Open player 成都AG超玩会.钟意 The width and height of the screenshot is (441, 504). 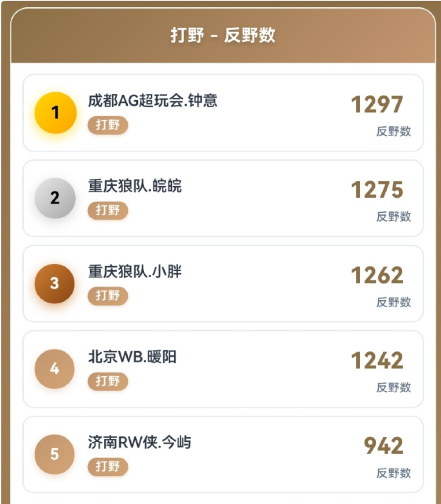coord(153,101)
